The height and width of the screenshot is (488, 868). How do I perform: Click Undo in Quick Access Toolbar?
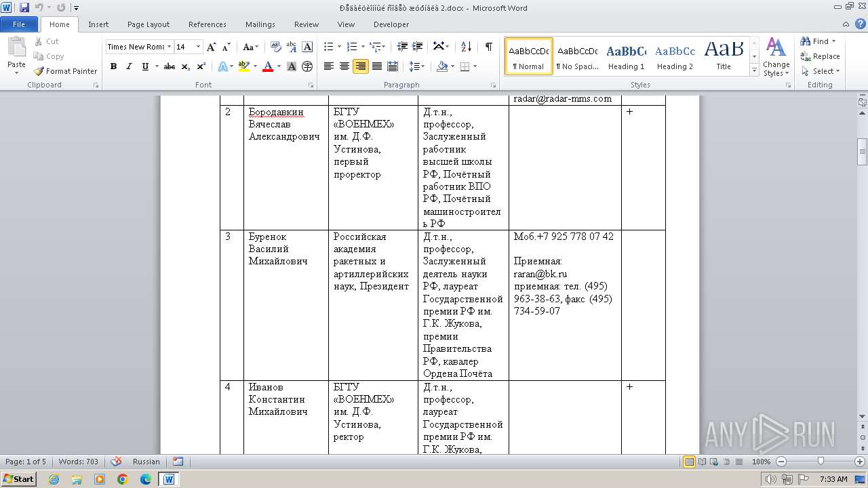[x=39, y=7]
